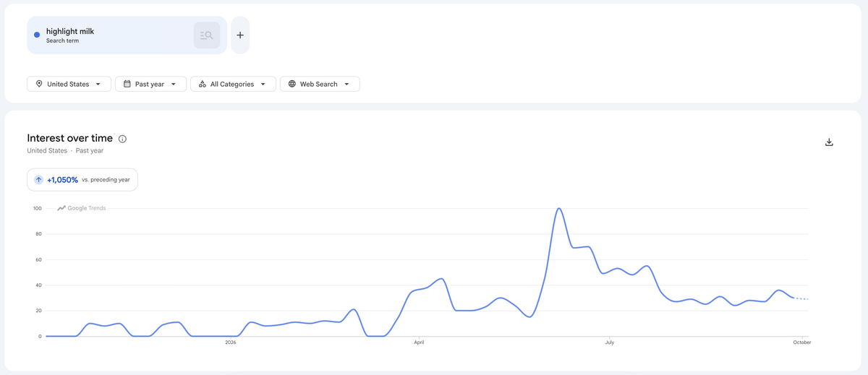Image resolution: width=868 pixels, height=375 pixels.
Task: Click the April x-axis label
Action: (x=419, y=342)
